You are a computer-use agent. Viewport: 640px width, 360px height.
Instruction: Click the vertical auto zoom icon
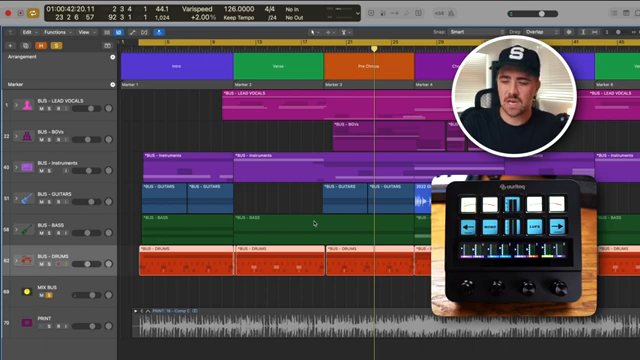583,32
